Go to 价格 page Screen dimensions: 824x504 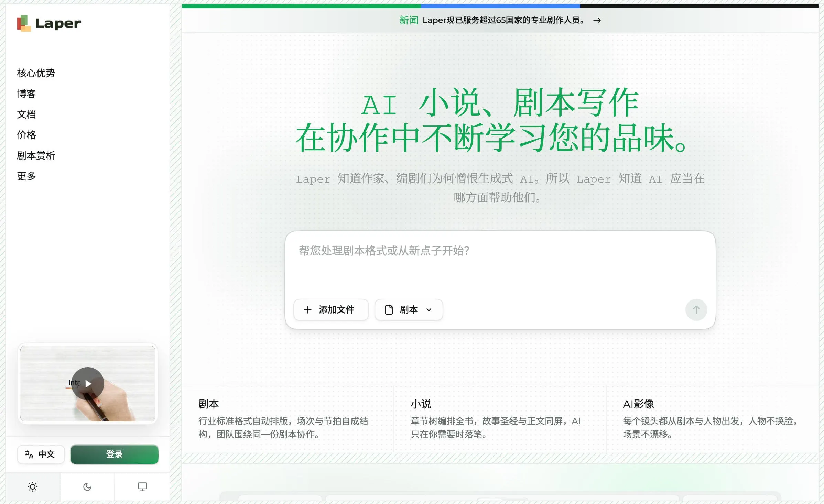[26, 135]
